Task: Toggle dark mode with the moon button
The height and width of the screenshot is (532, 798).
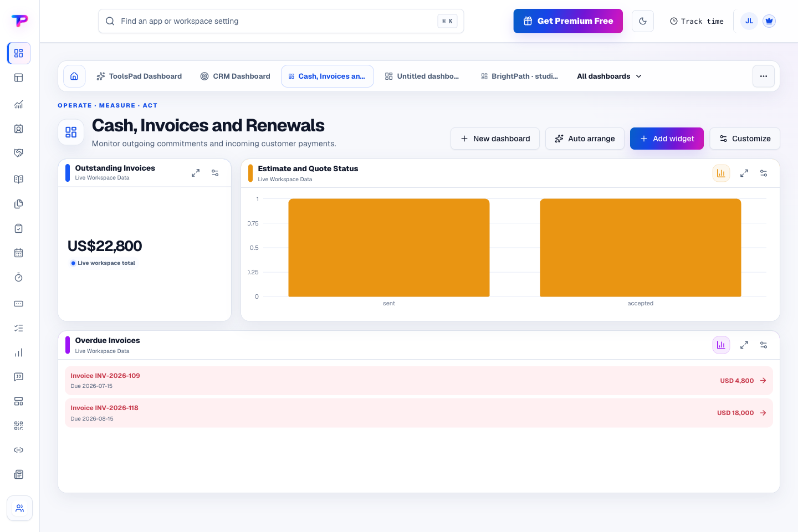Action: click(643, 21)
